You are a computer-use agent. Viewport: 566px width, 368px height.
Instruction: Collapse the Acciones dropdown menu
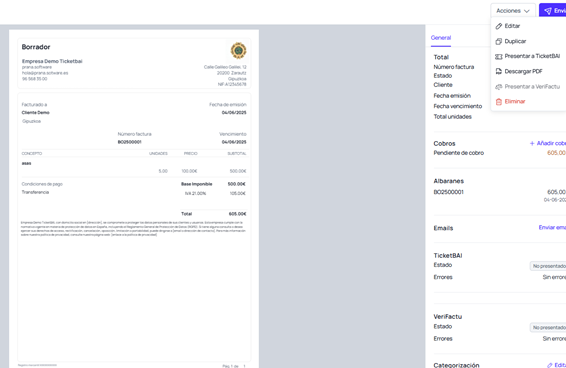click(x=513, y=11)
